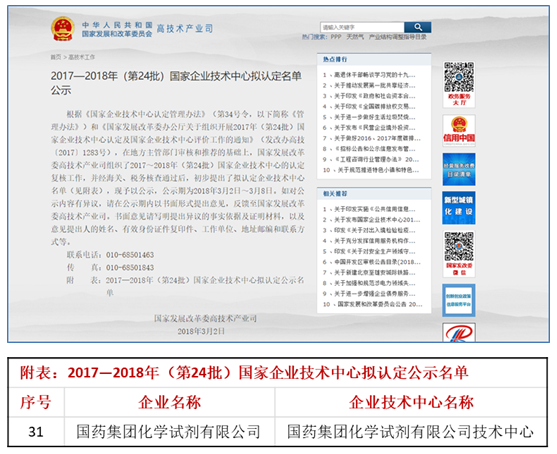The image size is (557, 454).
Task: Go to 首页 in the breadcrumb
Action: pos(56,57)
